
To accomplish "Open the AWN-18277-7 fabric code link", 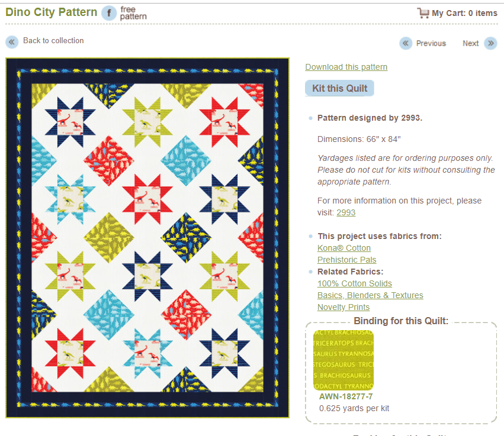I will (x=345, y=397).
